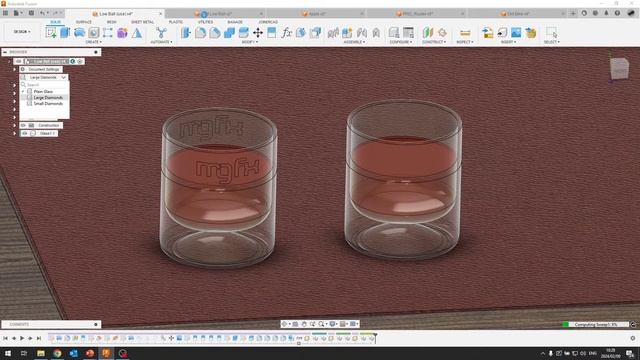
Task: Click the Measure tool icon
Action: tap(465, 33)
